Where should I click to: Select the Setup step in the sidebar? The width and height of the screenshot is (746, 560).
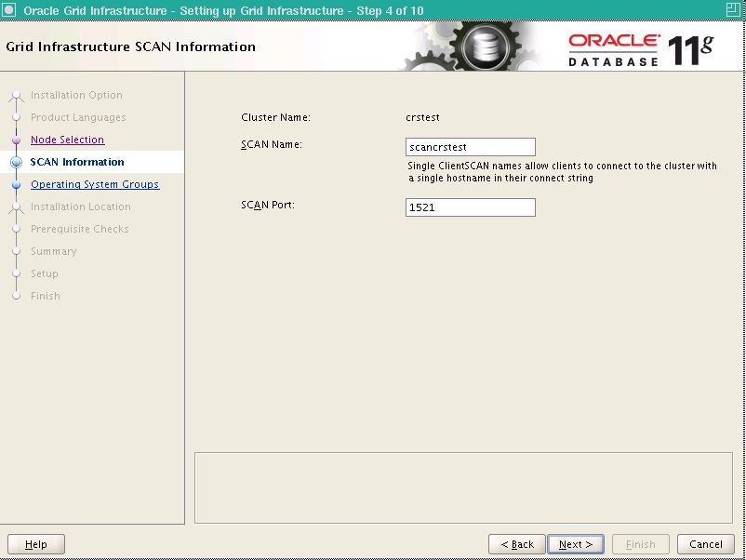44,274
